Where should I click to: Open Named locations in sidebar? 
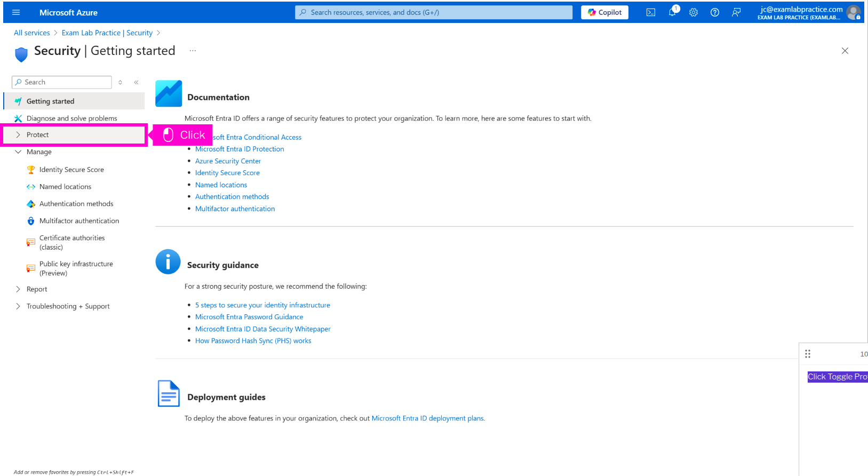click(x=65, y=187)
